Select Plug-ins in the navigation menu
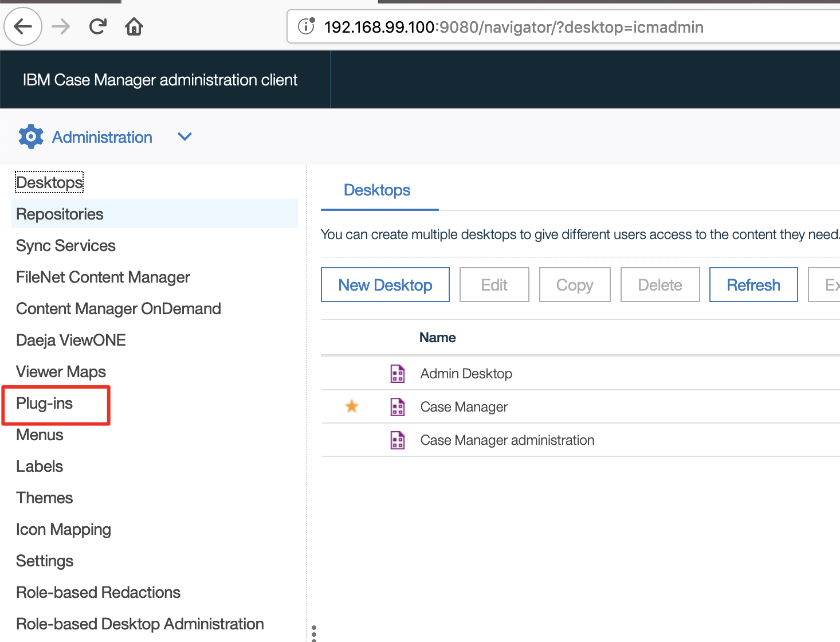Image resolution: width=840 pixels, height=642 pixels. click(x=45, y=404)
